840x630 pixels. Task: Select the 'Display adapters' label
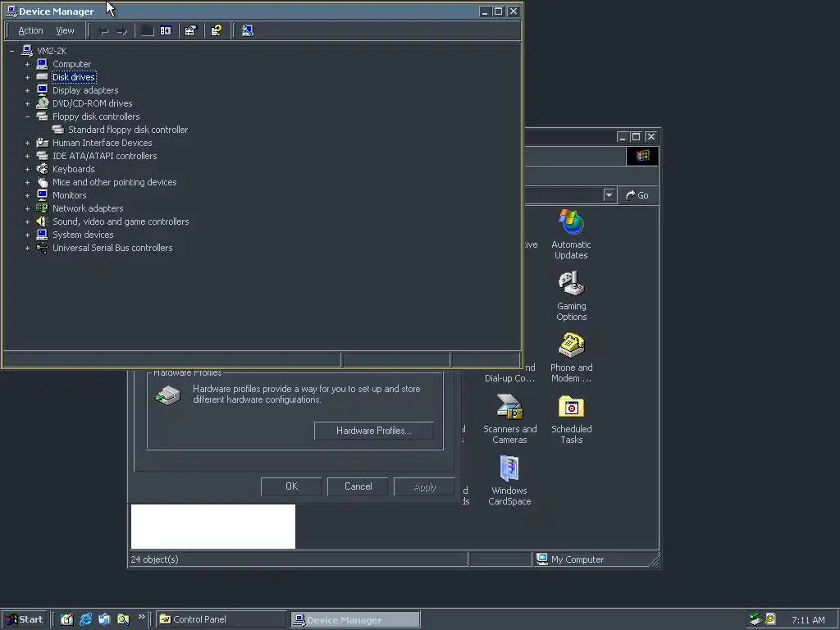85,90
